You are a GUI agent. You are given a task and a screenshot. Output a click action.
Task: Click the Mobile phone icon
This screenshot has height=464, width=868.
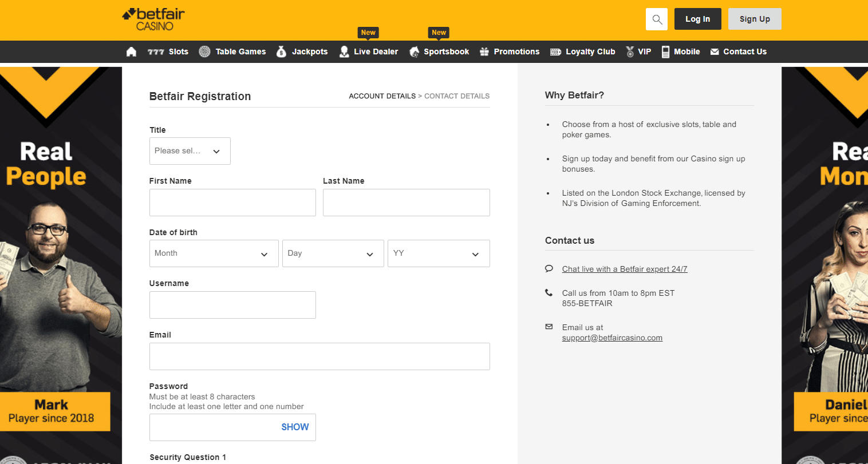coord(665,51)
